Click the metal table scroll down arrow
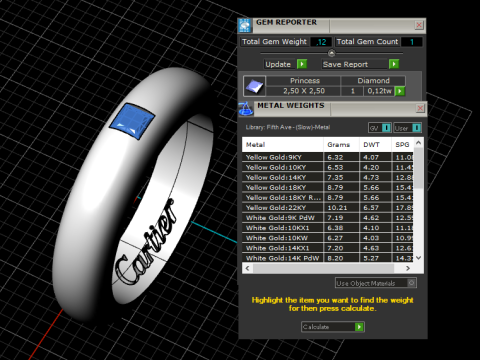The image size is (480, 360). point(419,258)
